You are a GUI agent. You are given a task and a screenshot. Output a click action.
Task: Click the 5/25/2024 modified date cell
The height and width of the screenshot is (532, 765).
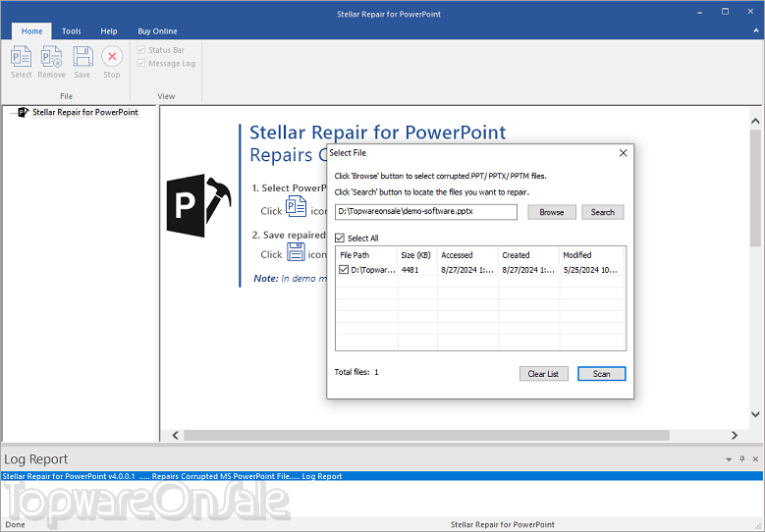click(x=590, y=270)
